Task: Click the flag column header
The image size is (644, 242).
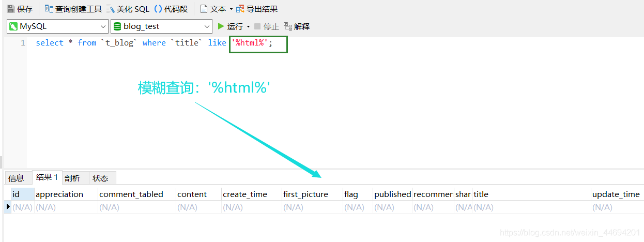Action: (x=358, y=194)
